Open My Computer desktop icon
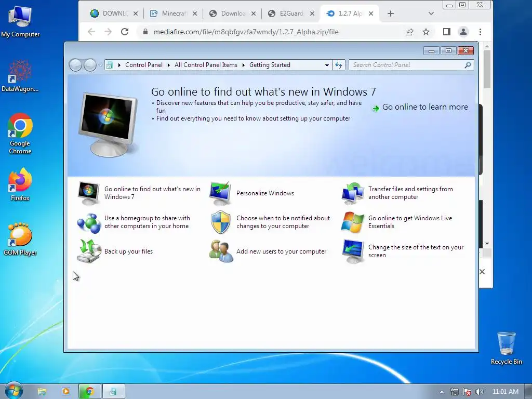This screenshot has height=399, width=532. click(20, 21)
